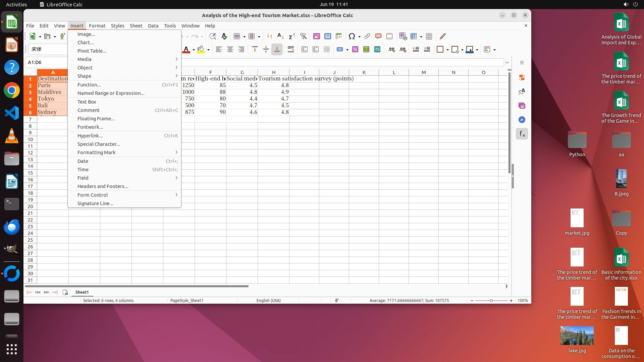Toggle the Align Bottom button
Viewport: 644px width, 362px height.
point(277,50)
